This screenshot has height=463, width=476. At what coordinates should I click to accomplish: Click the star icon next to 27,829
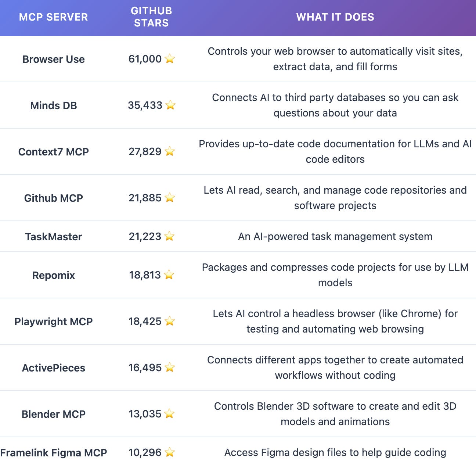(x=170, y=151)
